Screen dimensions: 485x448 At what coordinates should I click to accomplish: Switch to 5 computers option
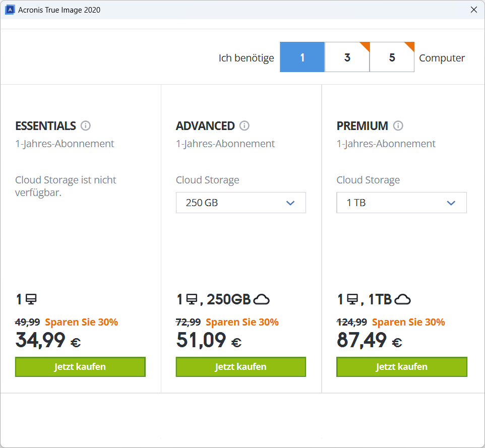(x=392, y=57)
